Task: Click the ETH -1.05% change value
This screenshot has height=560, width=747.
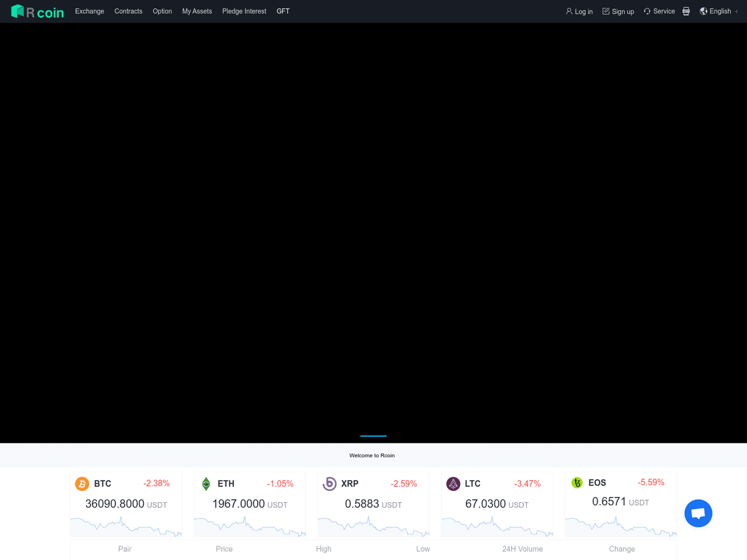Action: (280, 483)
